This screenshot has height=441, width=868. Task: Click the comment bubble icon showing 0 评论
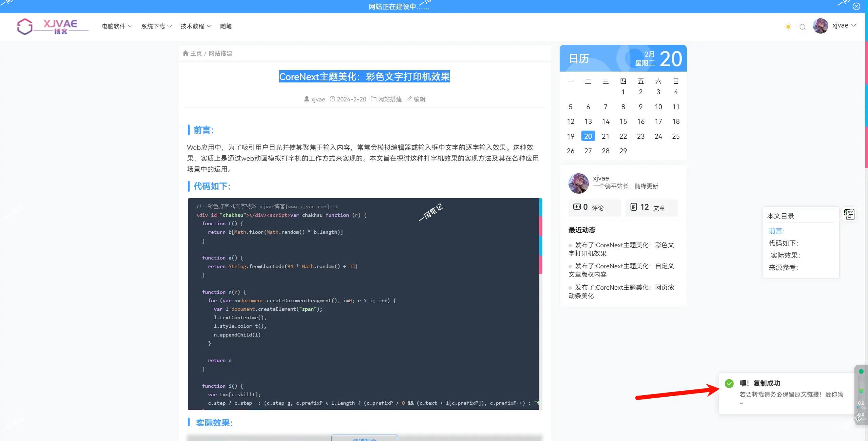(577, 207)
